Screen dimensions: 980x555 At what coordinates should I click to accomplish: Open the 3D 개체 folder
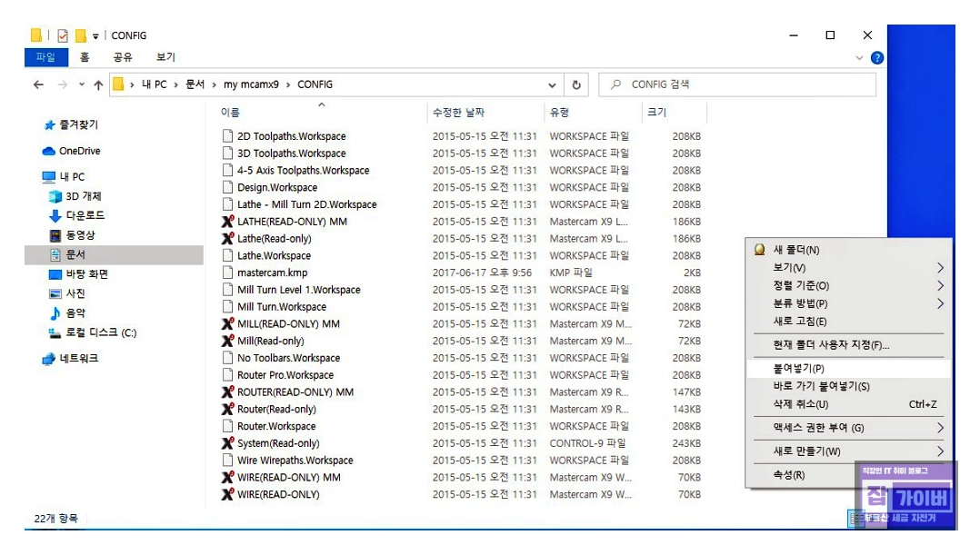coord(75,196)
